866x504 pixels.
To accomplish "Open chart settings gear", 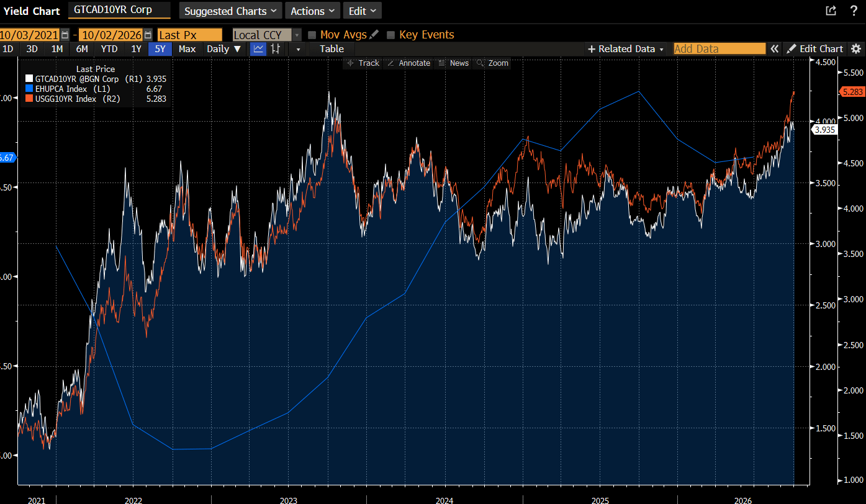I will pyautogui.click(x=856, y=49).
